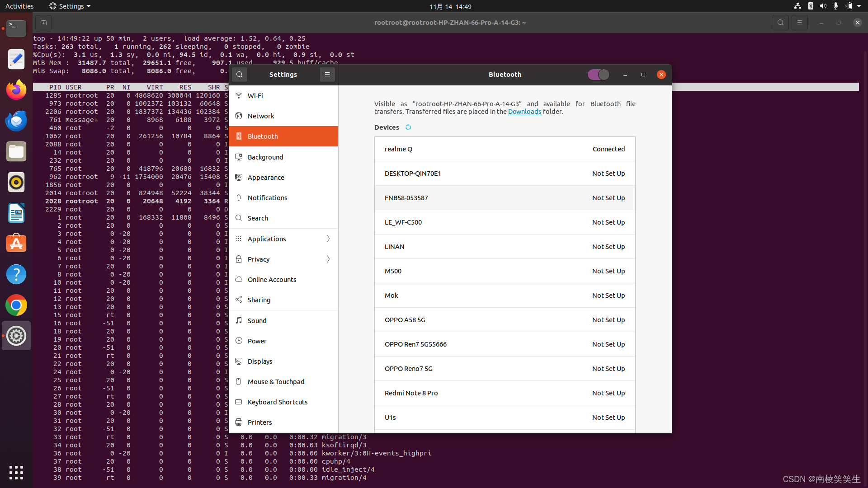
Task: Launch Google Chrome from the dock
Action: tap(16, 305)
